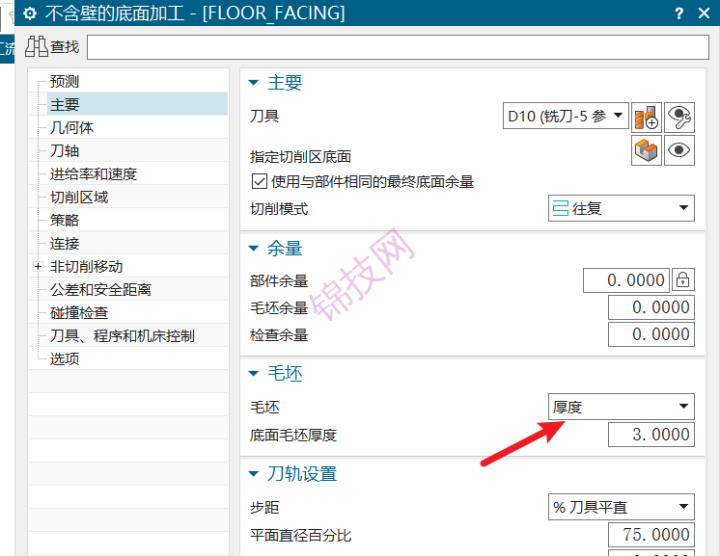Open the 刀具 D10 dropdown

click(x=566, y=116)
